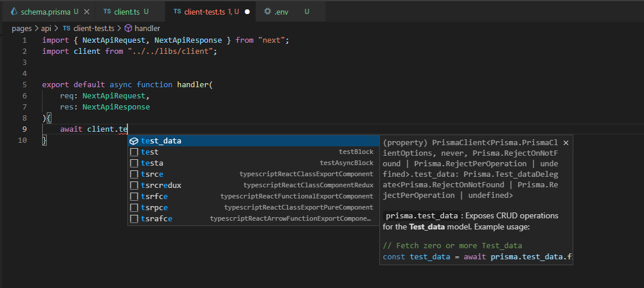The image size is (644, 288).
Task: Click the handler function name
Action: click(x=193, y=84)
